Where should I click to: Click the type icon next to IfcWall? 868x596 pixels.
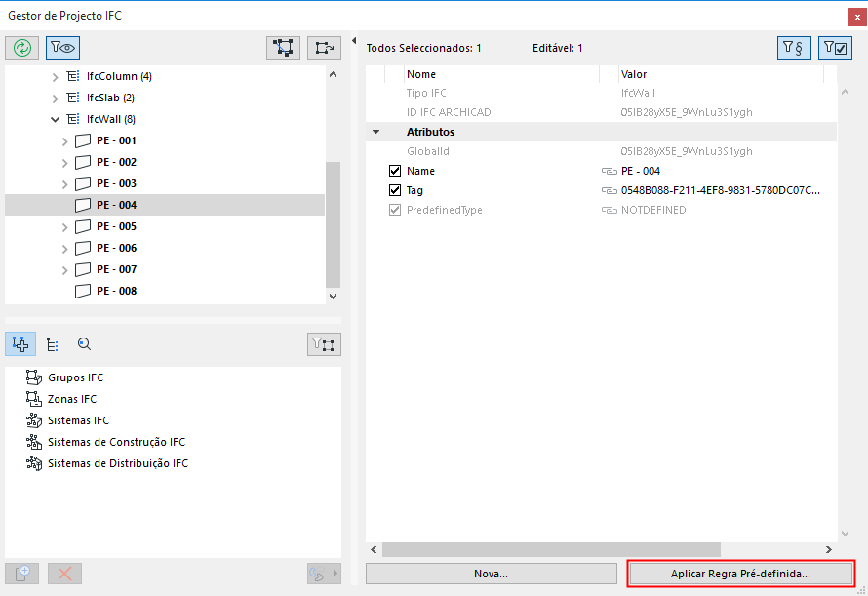pos(73,119)
